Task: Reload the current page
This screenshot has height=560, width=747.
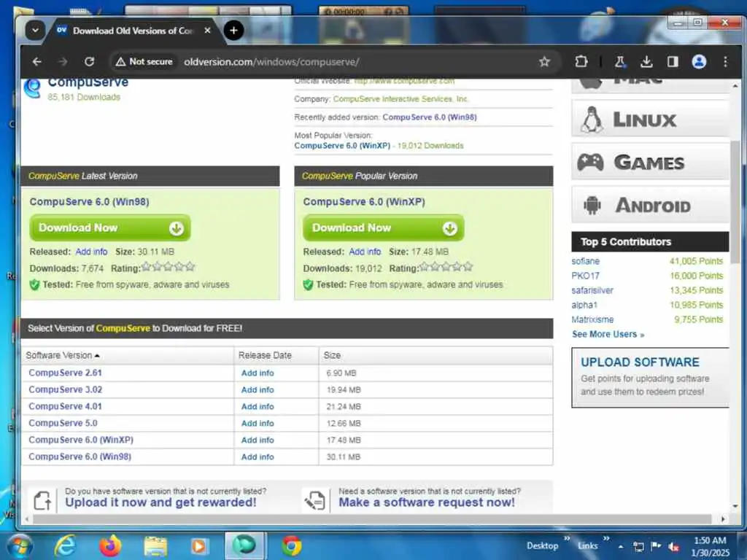Action: [89, 61]
